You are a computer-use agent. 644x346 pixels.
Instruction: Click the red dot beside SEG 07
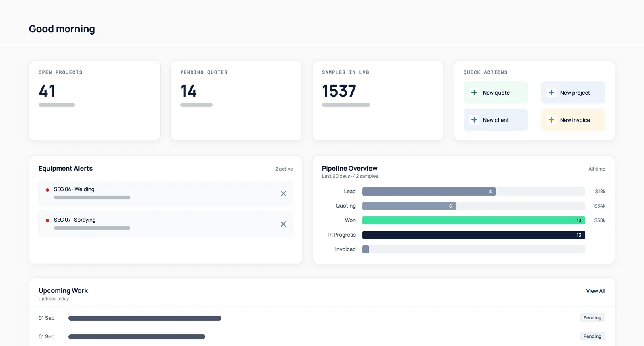(47, 220)
